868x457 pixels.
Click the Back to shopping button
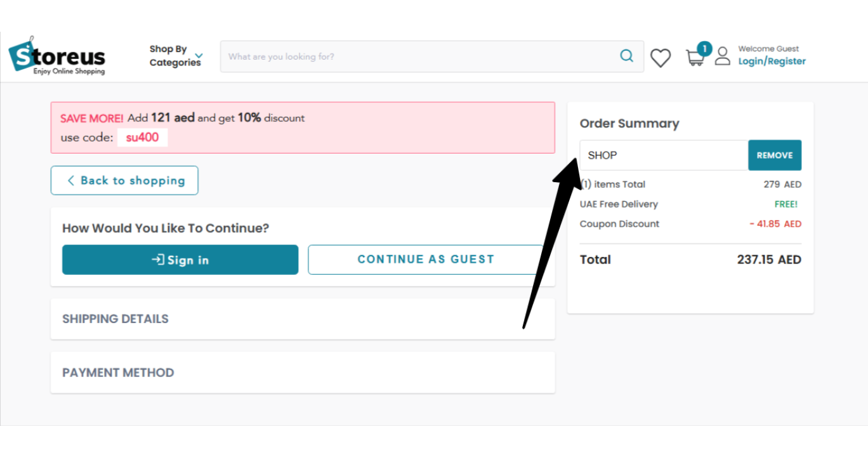(x=124, y=181)
